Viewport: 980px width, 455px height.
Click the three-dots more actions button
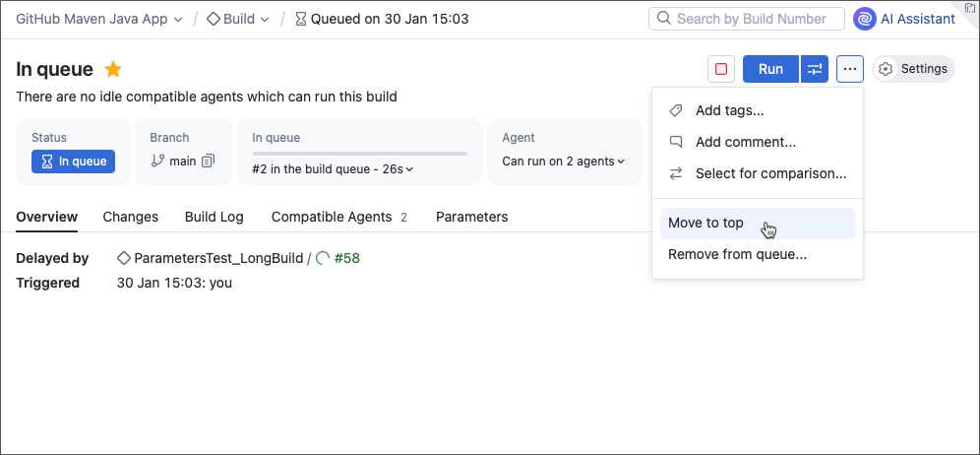coord(850,69)
